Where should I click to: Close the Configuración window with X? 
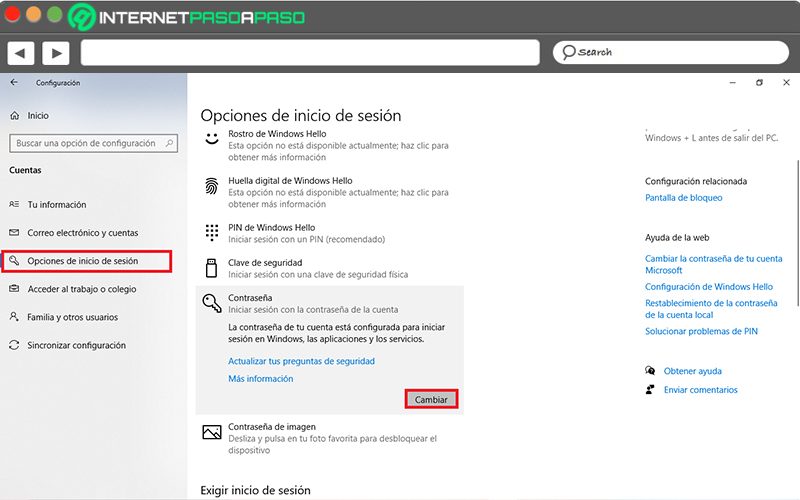click(786, 82)
